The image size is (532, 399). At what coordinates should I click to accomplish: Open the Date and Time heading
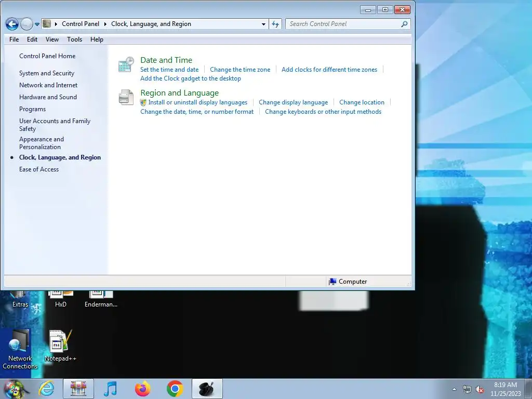coord(166,60)
